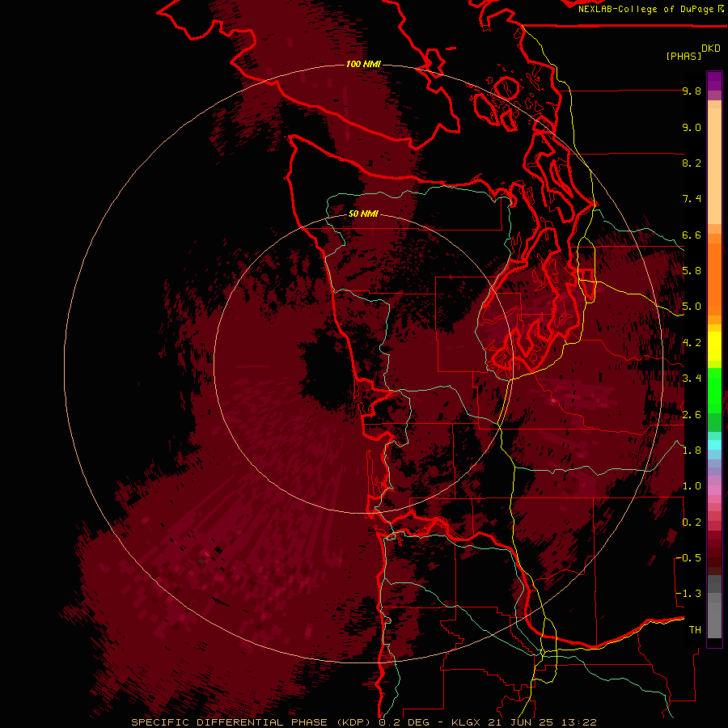
Task: Click the 50 NMI range ring label
Action: (x=363, y=214)
